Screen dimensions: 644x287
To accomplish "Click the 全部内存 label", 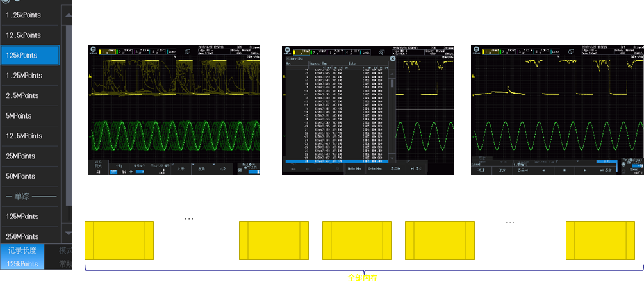I will coord(363,278).
